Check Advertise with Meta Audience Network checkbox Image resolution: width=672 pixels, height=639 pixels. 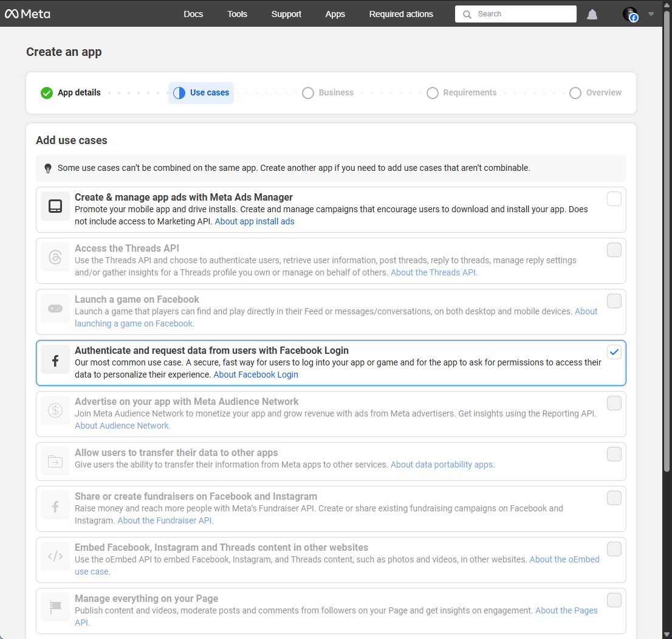[x=614, y=403]
